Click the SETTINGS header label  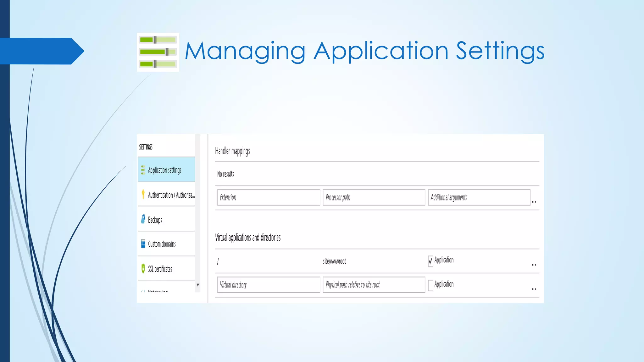coord(146,147)
